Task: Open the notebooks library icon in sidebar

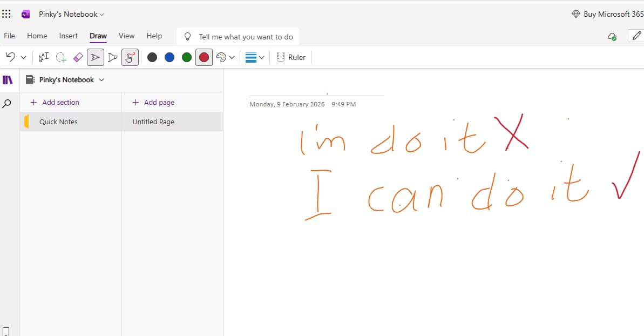Action: click(8, 80)
